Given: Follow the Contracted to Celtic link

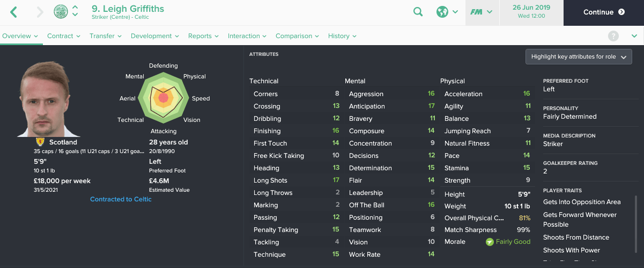Looking at the screenshot, I should 121,199.
